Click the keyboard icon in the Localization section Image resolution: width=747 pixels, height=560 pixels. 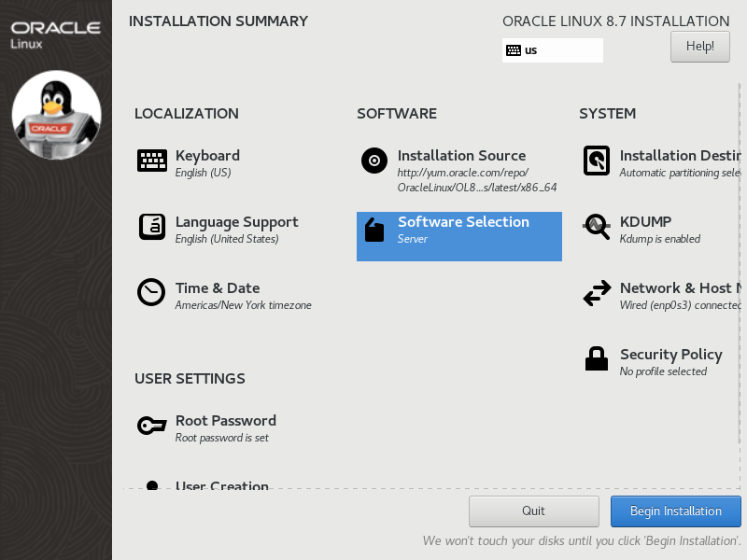tap(152, 161)
